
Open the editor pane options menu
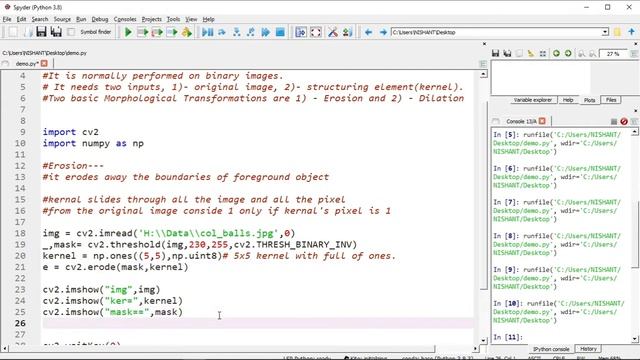(483, 64)
